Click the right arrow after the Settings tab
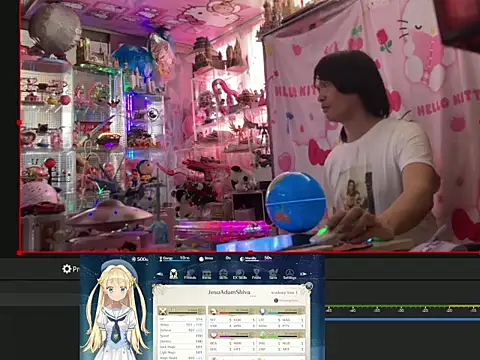This screenshot has width=480, height=360. [303, 274]
